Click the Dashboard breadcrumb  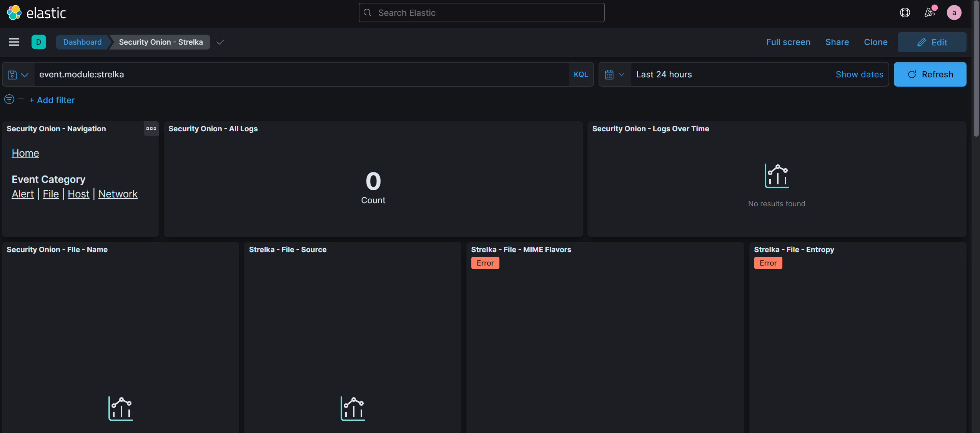coord(82,42)
